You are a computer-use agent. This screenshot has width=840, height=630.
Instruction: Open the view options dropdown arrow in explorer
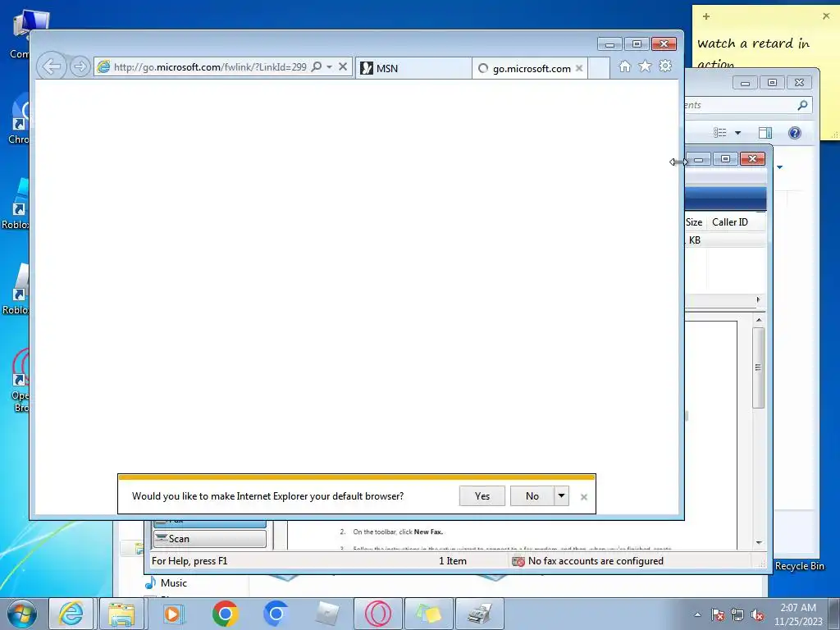point(737,133)
